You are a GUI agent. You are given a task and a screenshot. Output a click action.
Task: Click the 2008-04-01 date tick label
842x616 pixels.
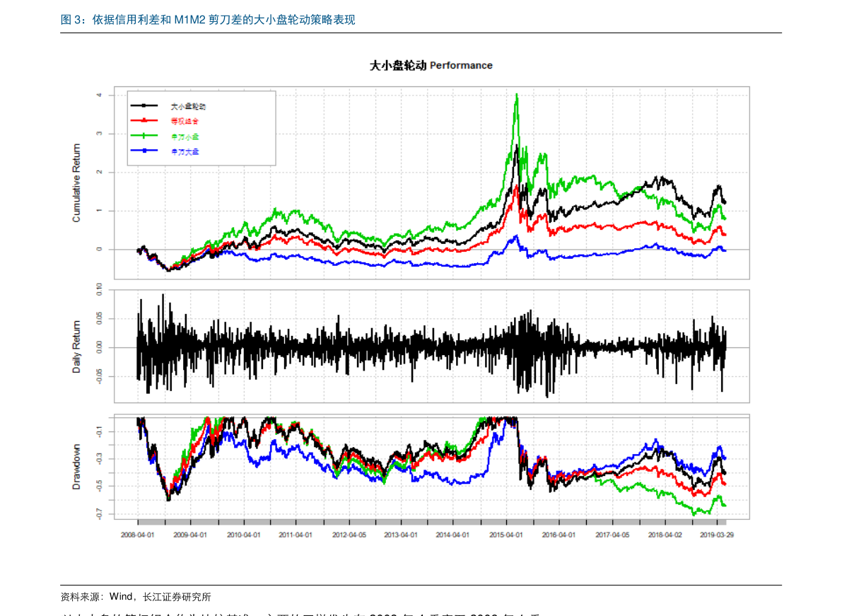pyautogui.click(x=138, y=535)
